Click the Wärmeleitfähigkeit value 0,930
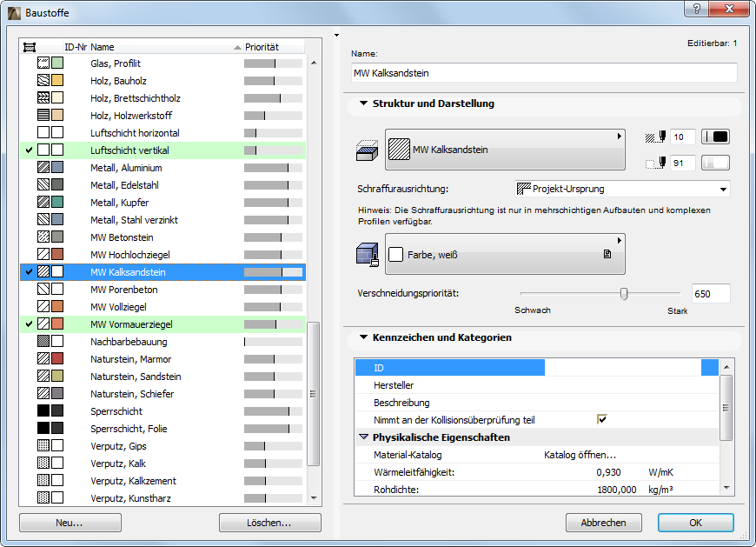Viewport: 756px width, 547px height. coord(608,472)
